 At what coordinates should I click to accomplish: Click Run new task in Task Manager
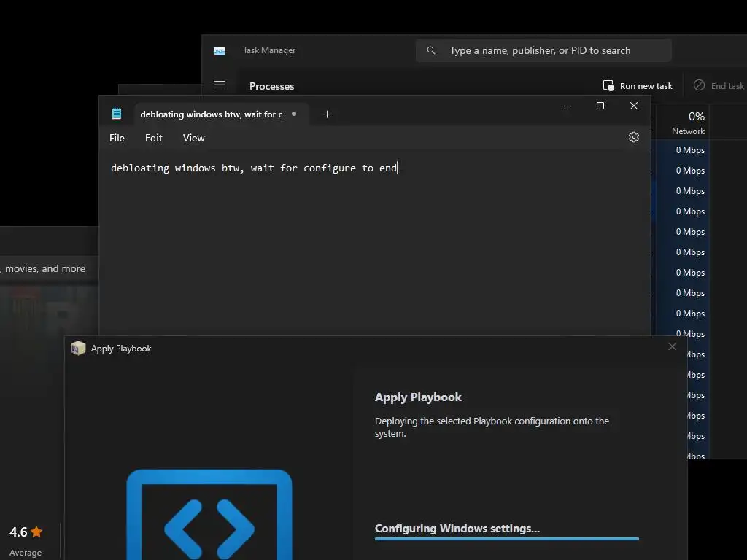[x=638, y=86]
